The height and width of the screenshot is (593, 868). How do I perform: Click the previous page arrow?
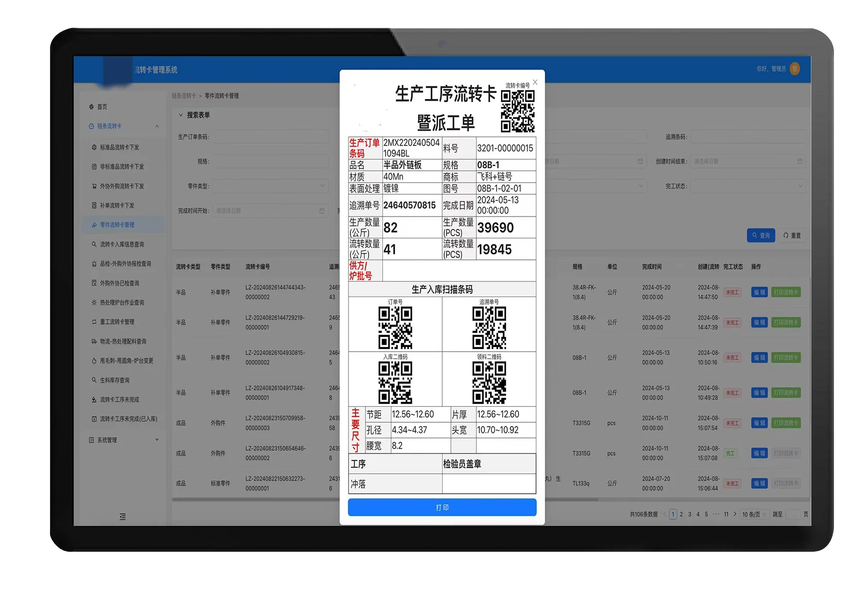pos(665,515)
